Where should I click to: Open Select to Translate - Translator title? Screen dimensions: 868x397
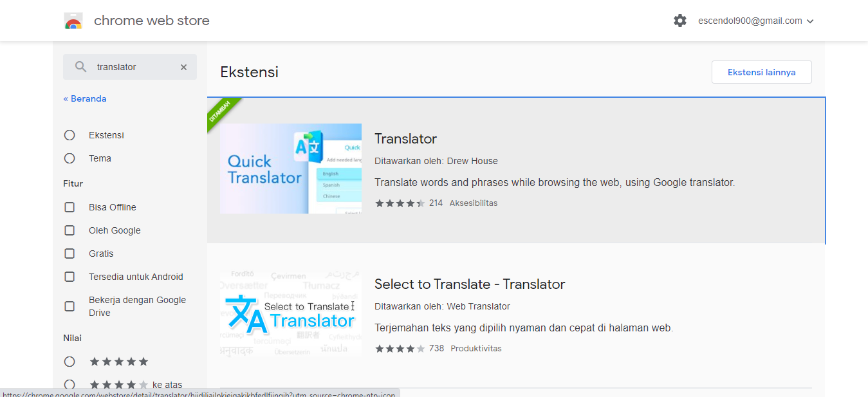pyautogui.click(x=470, y=284)
